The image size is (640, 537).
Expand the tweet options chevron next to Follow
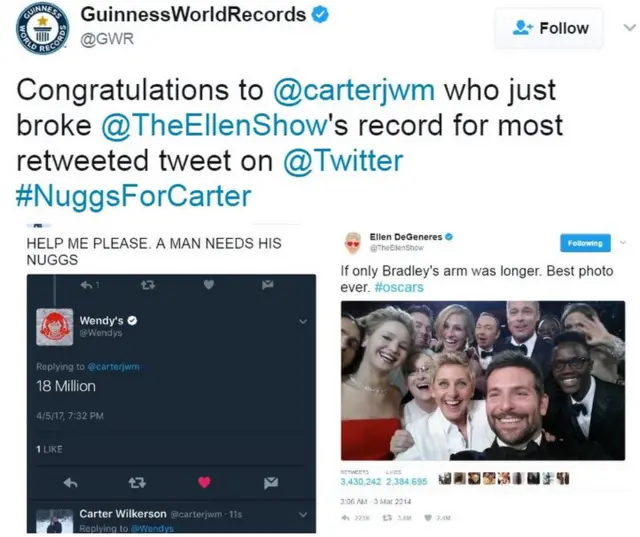tap(629, 27)
